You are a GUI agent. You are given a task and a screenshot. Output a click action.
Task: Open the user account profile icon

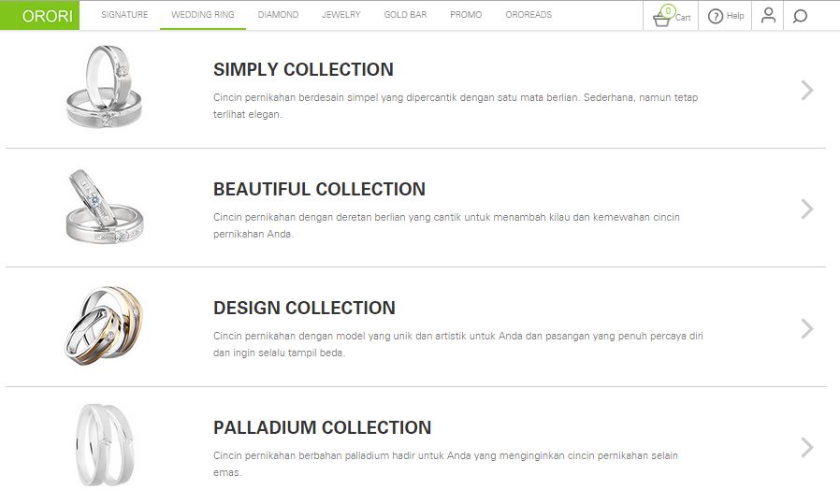pos(768,15)
